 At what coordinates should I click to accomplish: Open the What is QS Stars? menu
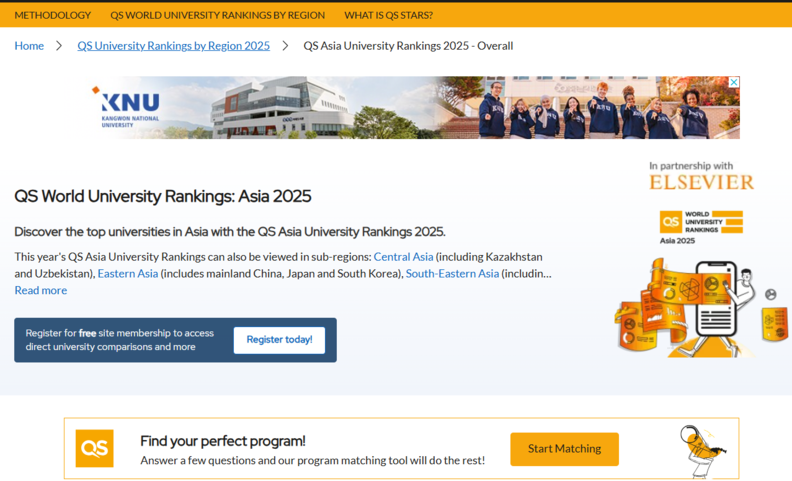coord(388,15)
